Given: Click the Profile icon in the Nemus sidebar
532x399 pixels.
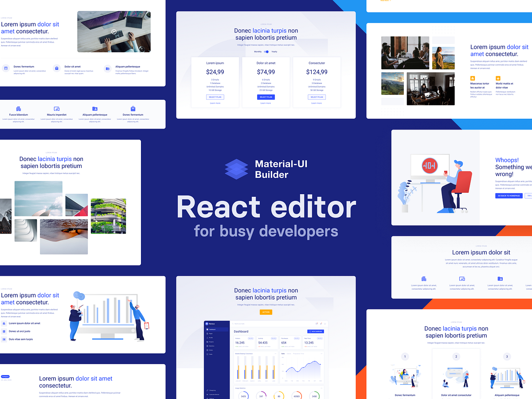Looking at the screenshot, I should pyautogui.click(x=207, y=338).
